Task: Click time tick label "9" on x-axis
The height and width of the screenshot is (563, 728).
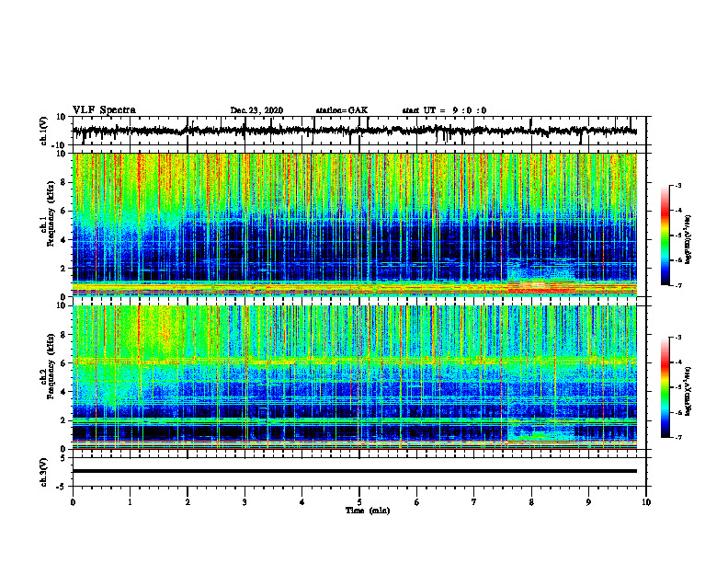Action: 588,502
